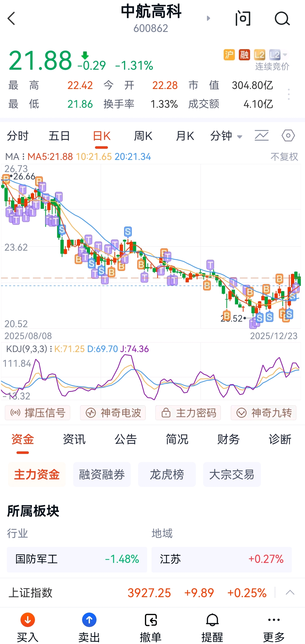Open the 江苏 region sector card
Image resolution: width=305 pixels, height=644 pixels.
(222, 559)
